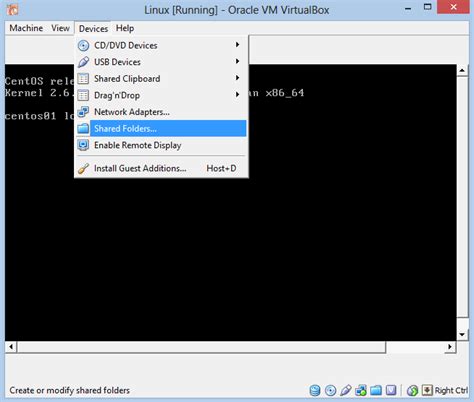Close the Linux VM window
The image size is (474, 402).
coord(453,7)
